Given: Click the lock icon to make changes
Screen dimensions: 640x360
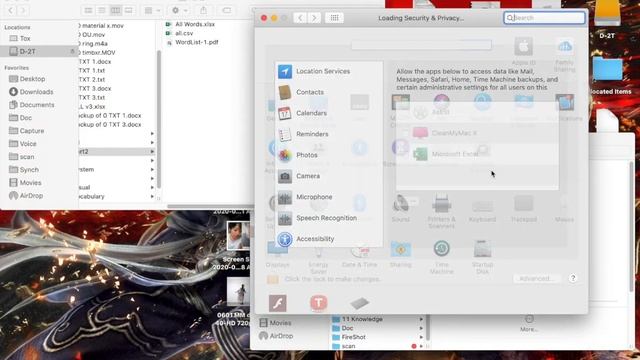Looking at the screenshot, I should pyautogui.click(x=273, y=279).
